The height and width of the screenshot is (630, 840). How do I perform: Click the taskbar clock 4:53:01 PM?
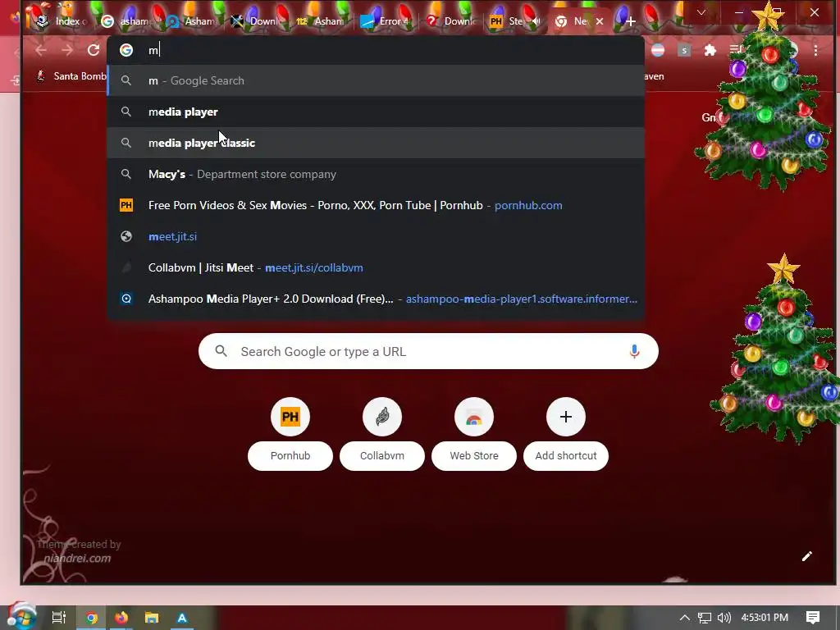click(x=765, y=618)
